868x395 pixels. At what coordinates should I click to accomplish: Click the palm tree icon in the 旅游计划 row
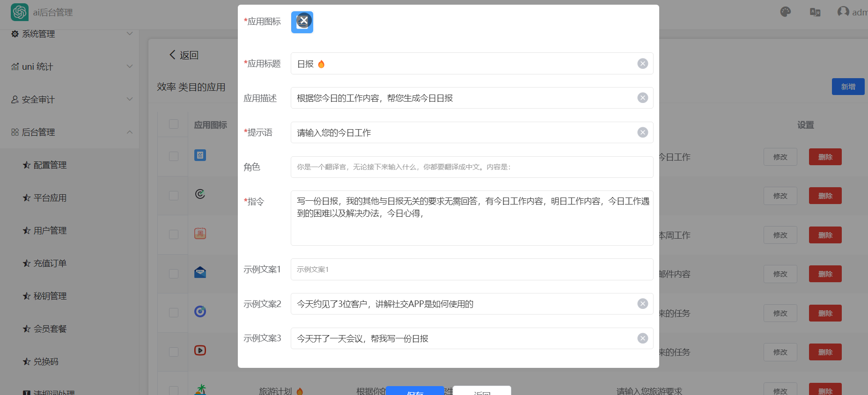[x=200, y=389]
